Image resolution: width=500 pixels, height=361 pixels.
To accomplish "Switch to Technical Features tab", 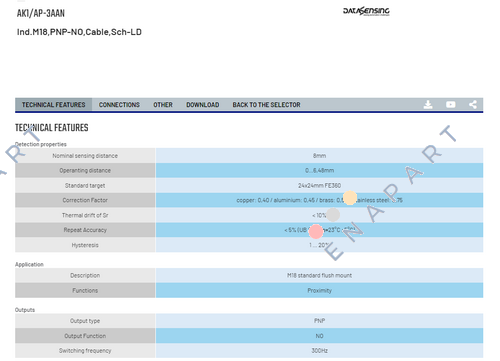I will [54, 105].
